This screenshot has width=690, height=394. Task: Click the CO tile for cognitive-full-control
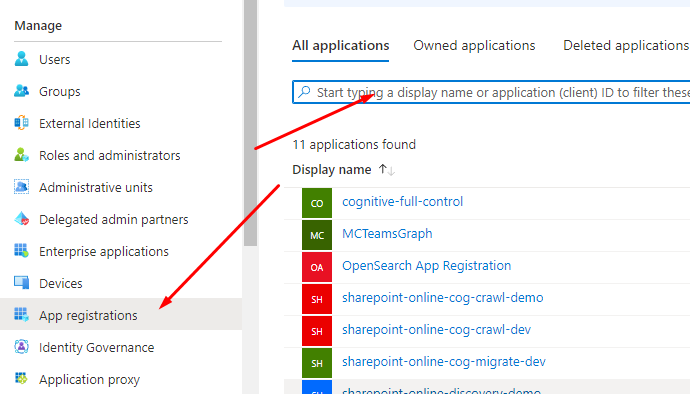coord(317,203)
